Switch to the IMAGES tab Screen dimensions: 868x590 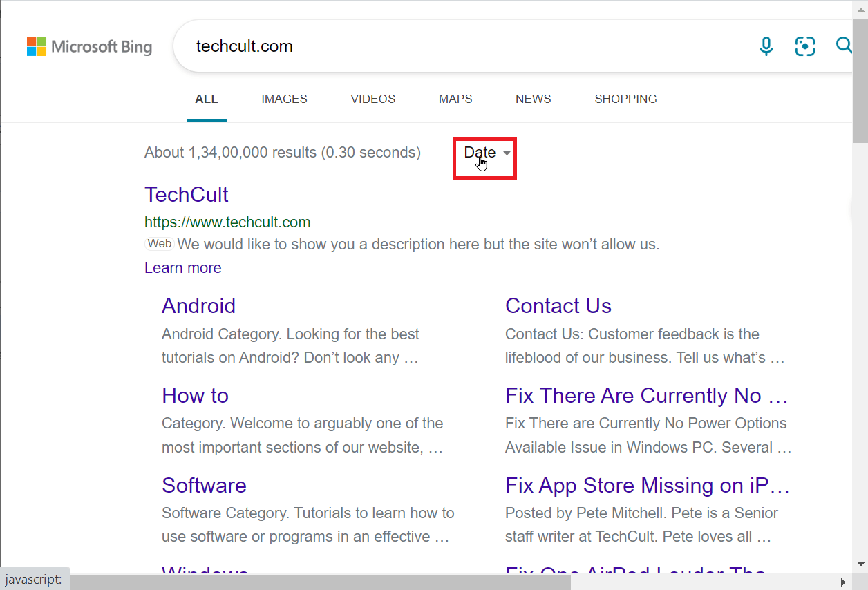[284, 99]
